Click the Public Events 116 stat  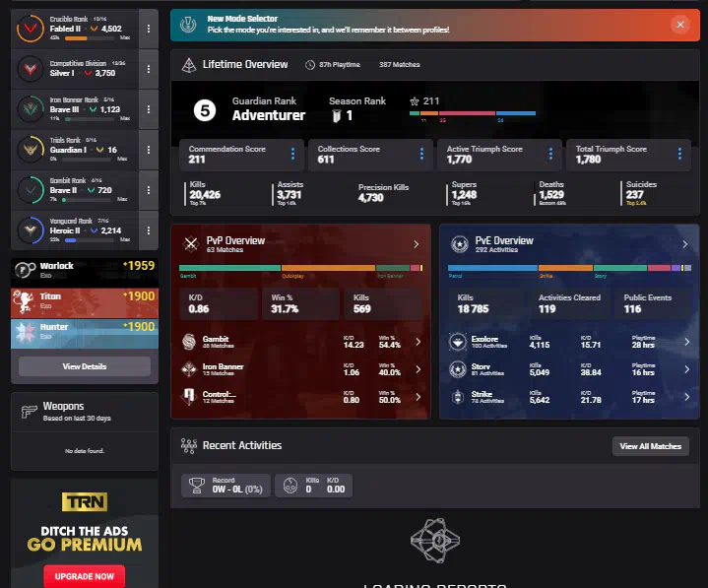[x=652, y=304]
